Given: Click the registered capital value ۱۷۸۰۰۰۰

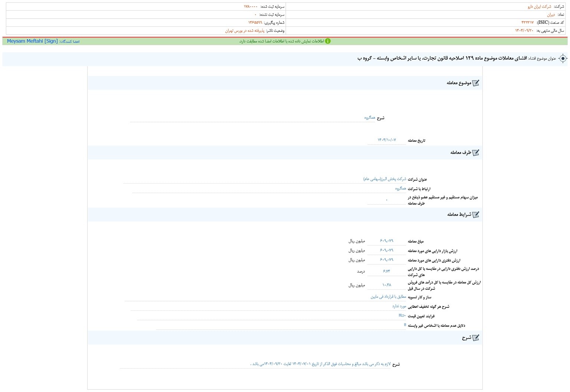Looking at the screenshot, I should pyautogui.click(x=250, y=7).
